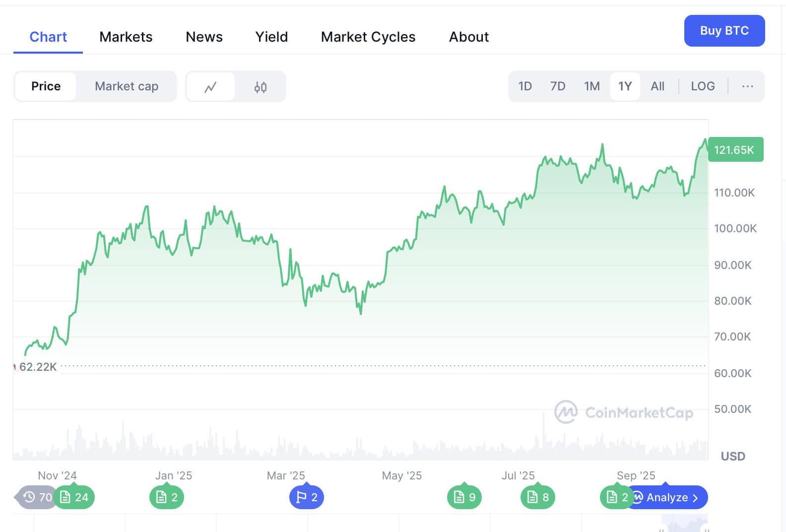Open the news marker with 24 articles

(74, 497)
